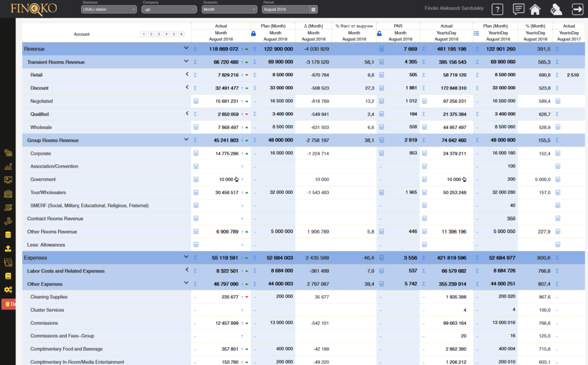Select account level 6 button
Viewport: 588px width, 365px height.
point(179,34)
